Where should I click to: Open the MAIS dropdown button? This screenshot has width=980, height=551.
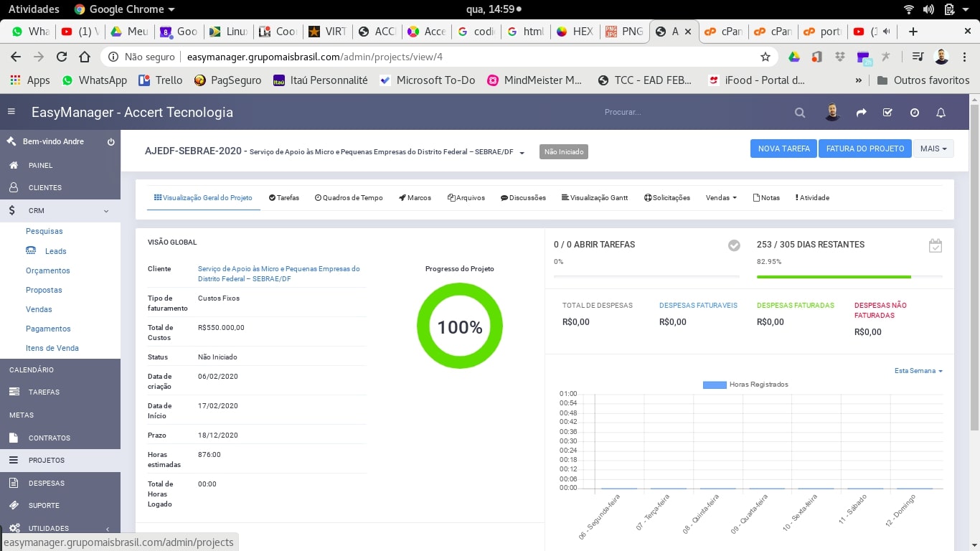[933, 149]
